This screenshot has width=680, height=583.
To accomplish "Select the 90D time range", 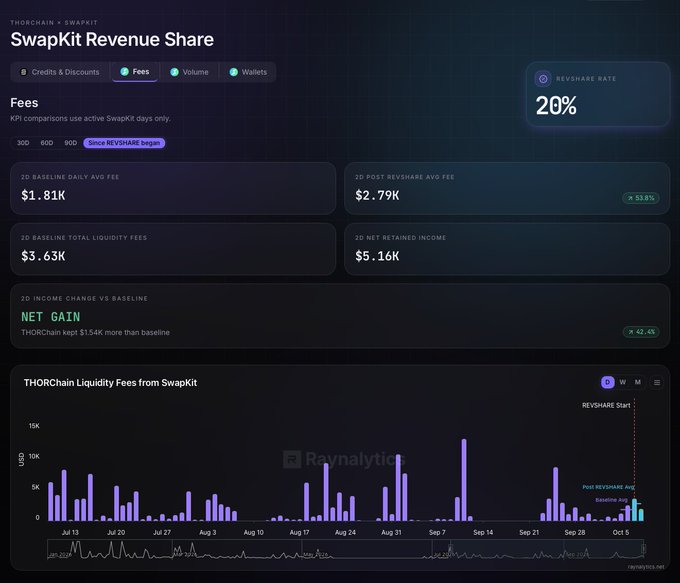I will (71, 143).
